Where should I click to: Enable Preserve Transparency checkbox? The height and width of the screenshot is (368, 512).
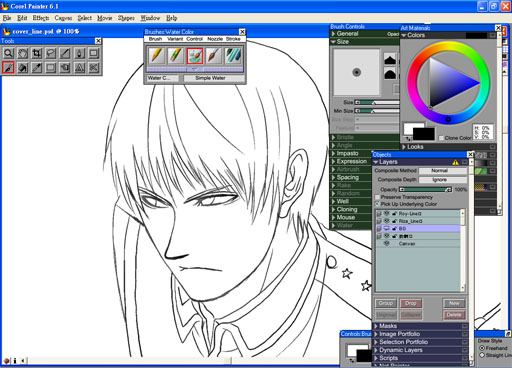pos(377,197)
